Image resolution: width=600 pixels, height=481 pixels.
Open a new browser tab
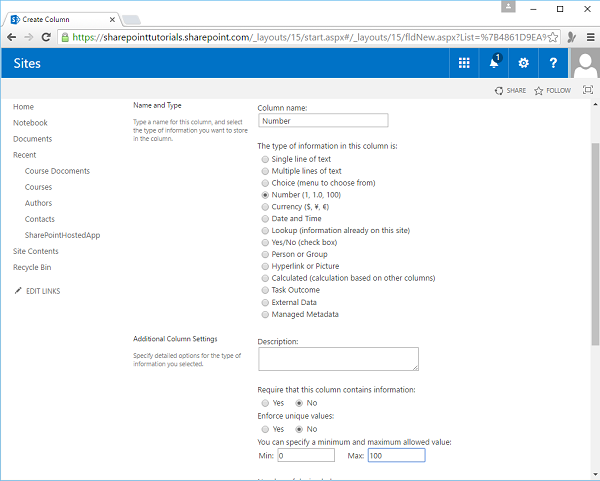132,20
